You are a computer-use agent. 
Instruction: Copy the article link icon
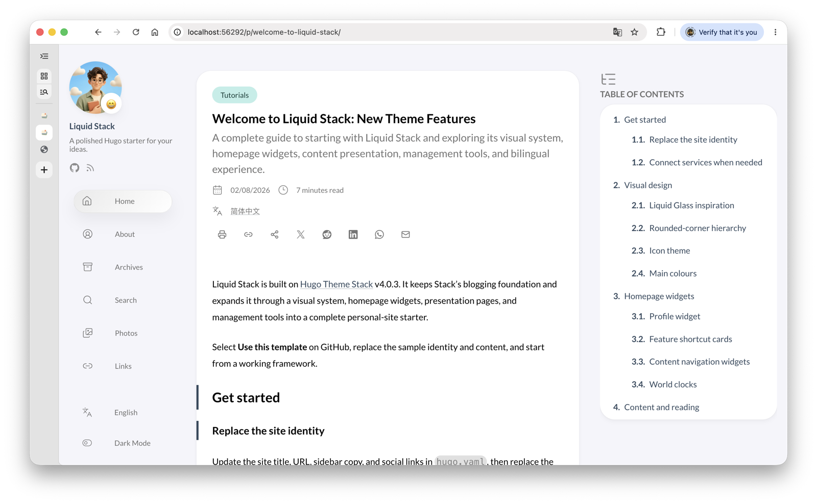point(248,235)
